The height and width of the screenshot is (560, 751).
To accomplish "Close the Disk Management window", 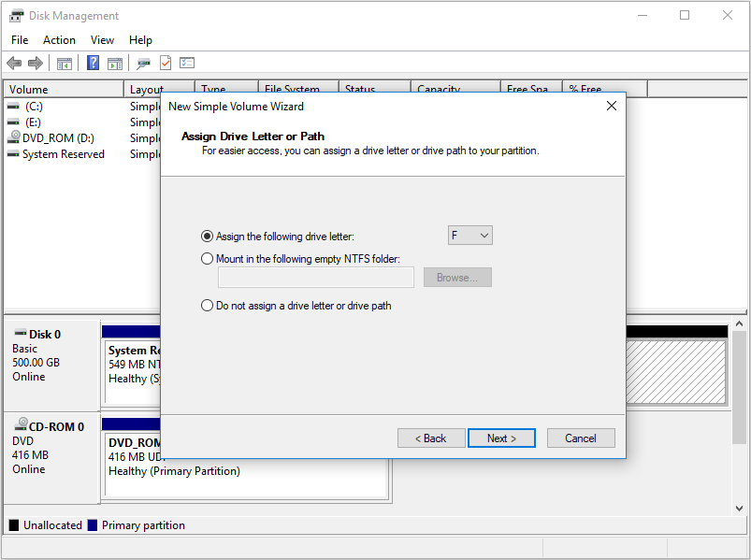I will pyautogui.click(x=728, y=15).
